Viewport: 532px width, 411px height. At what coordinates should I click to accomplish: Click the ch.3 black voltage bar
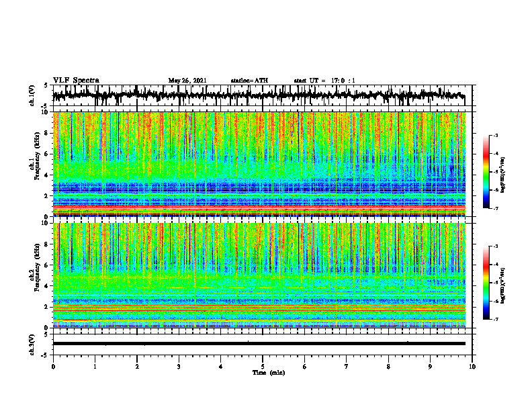pyautogui.click(x=259, y=344)
